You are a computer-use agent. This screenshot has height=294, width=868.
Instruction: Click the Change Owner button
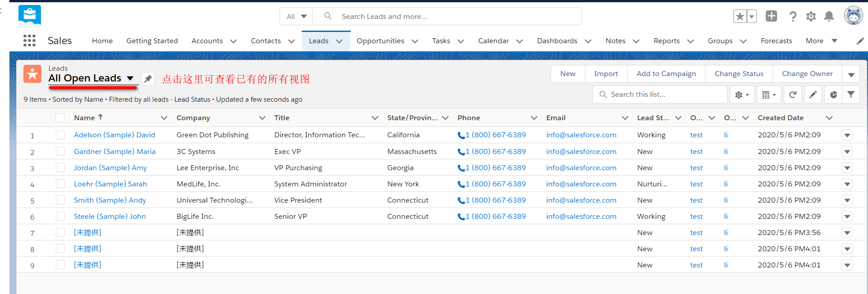807,74
